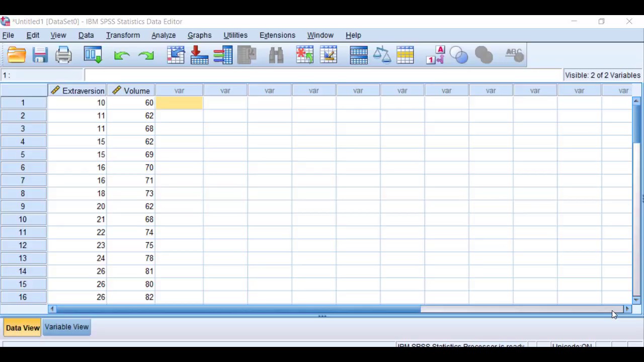This screenshot has width=644, height=362.
Task: Show all variables gray circles icon
Action: (x=484, y=55)
